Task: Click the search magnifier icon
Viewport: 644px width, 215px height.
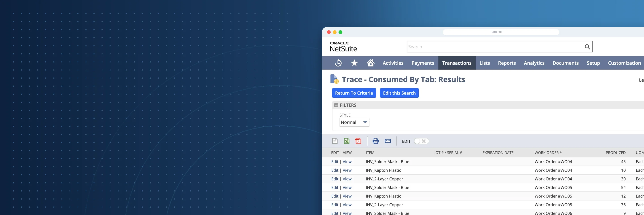Action: point(587,47)
